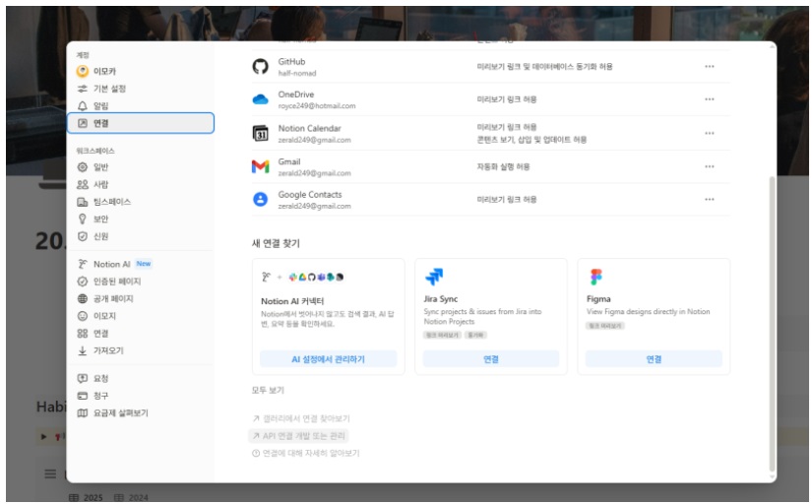Open the Gmail row options menu
The width and height of the screenshot is (812, 504).
pyautogui.click(x=710, y=166)
